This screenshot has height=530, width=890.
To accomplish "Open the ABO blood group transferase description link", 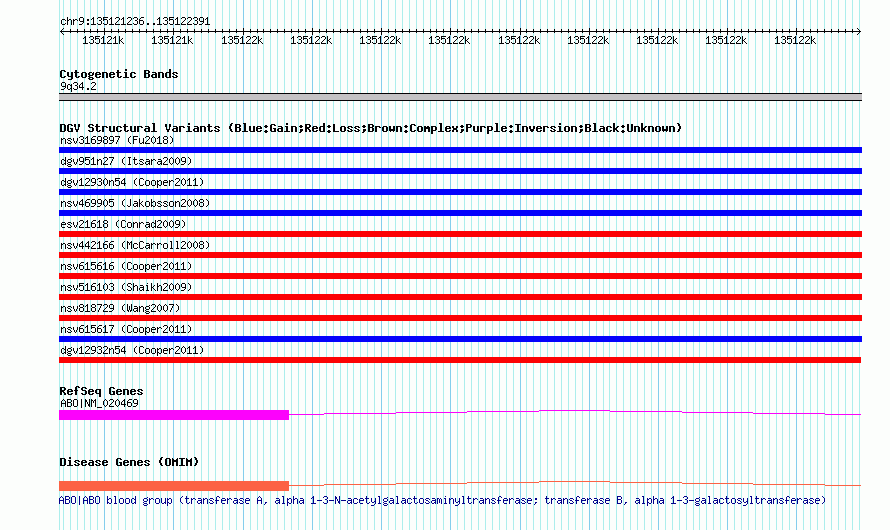I will 442,500.
